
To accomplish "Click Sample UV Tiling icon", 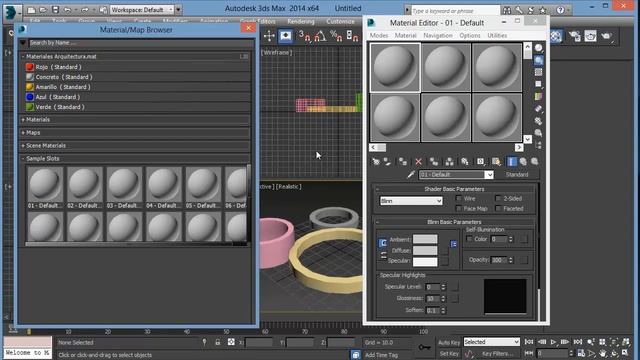I will click(x=539, y=84).
